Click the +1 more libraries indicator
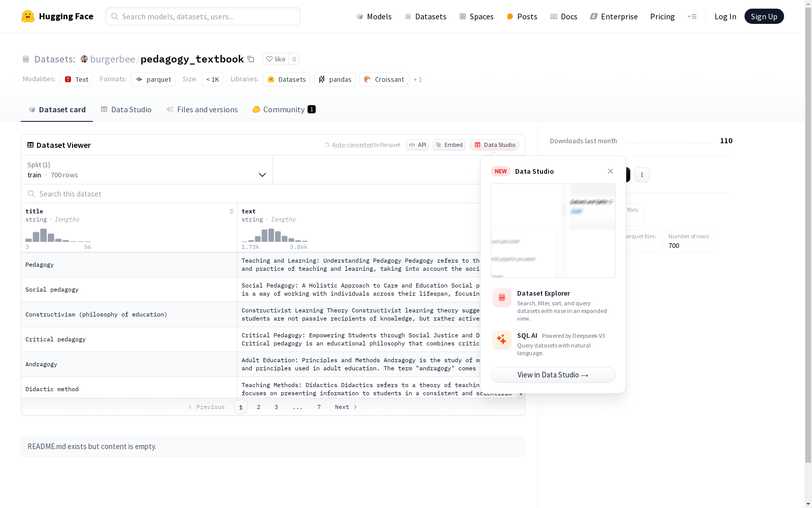 [418, 79]
